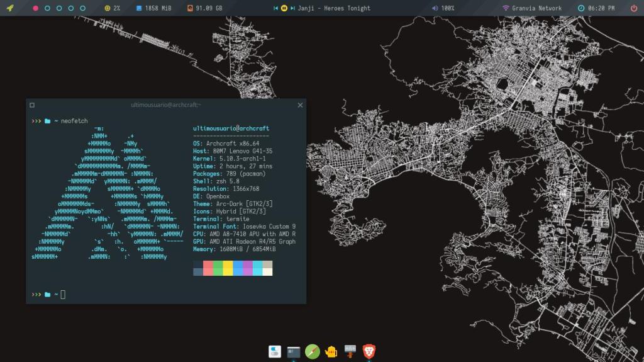Open the terminal window menu button
Screen dimensions: 644x362
tap(32, 105)
